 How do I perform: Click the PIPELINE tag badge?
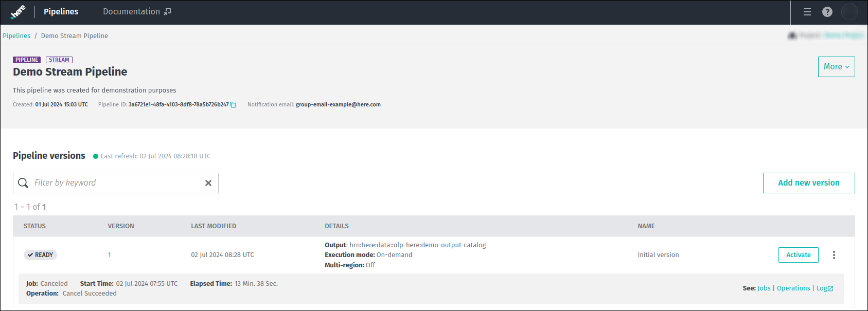click(27, 60)
